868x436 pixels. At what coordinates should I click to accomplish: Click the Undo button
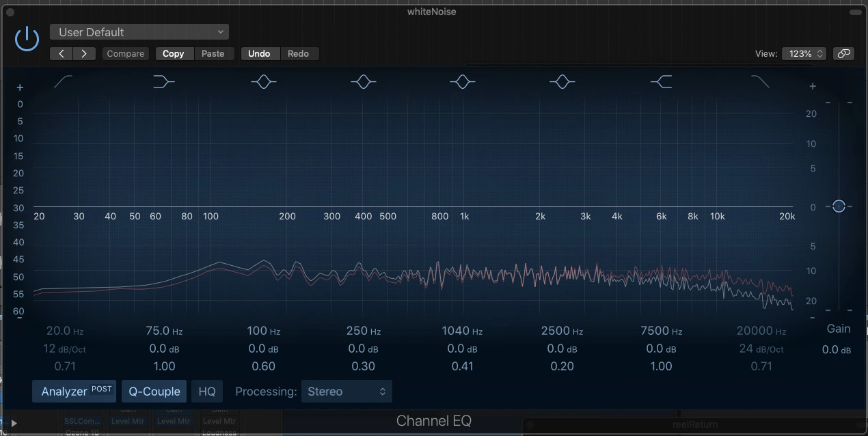pos(259,53)
